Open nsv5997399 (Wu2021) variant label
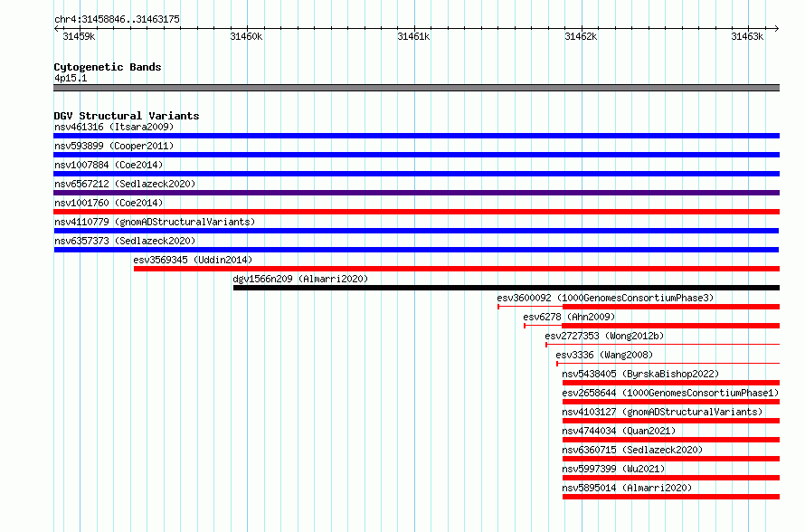The image size is (805, 532). coord(613,469)
